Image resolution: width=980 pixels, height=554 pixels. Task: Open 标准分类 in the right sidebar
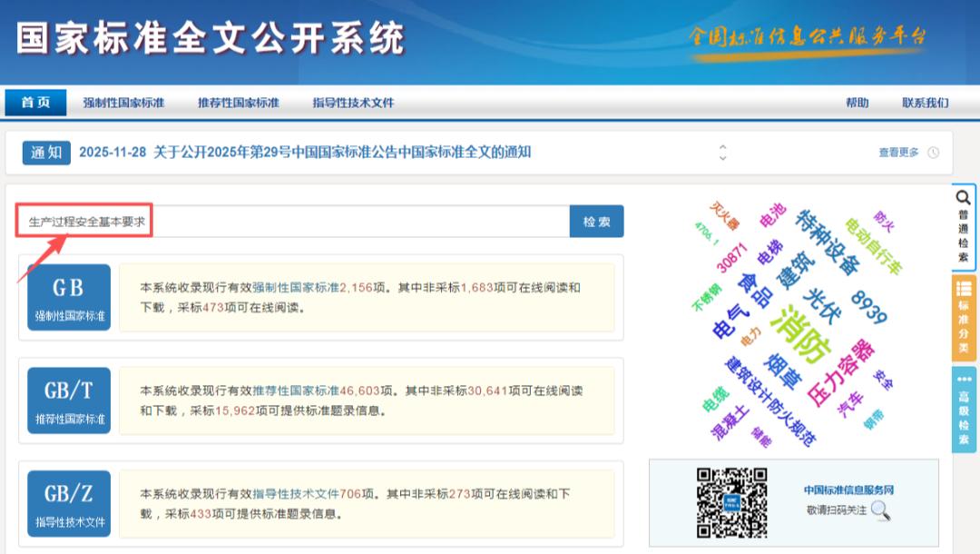(x=964, y=316)
